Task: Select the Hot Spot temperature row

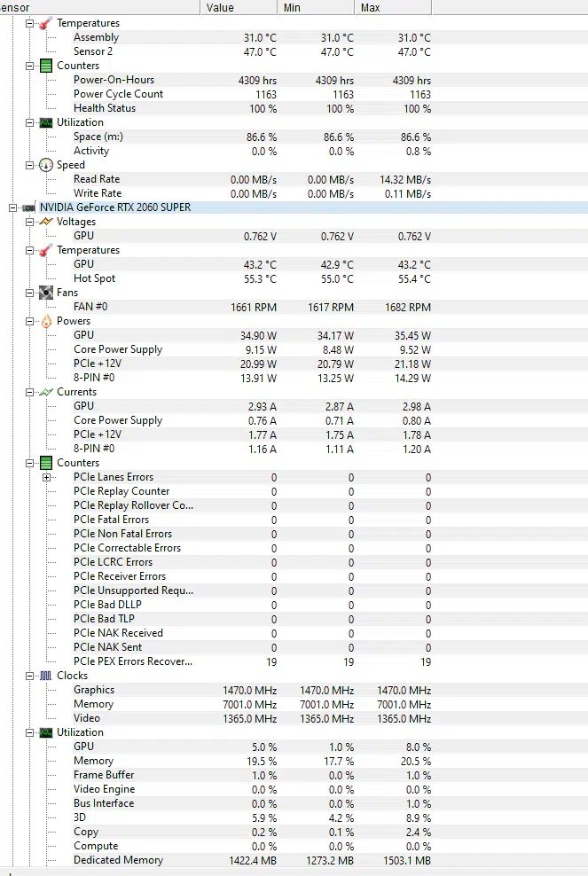Action: [294, 278]
